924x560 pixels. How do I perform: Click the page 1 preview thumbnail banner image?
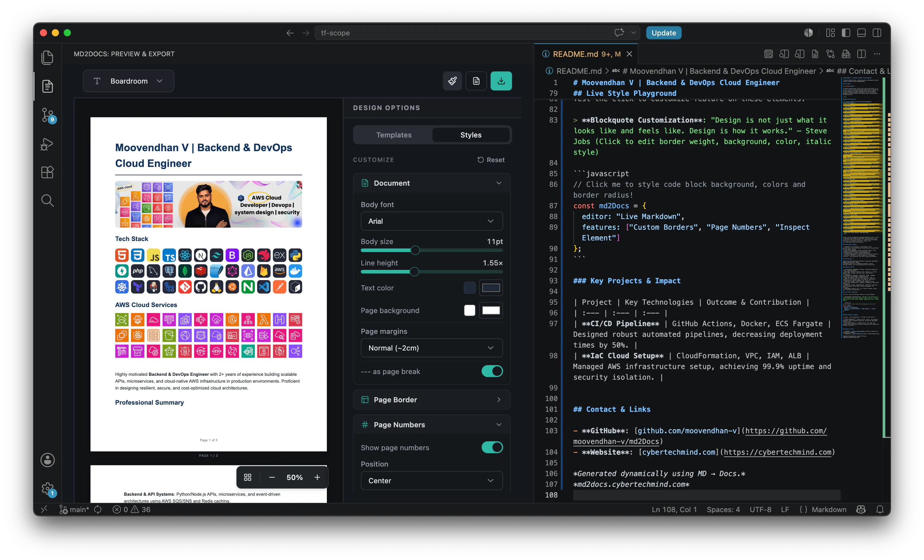pyautogui.click(x=208, y=204)
